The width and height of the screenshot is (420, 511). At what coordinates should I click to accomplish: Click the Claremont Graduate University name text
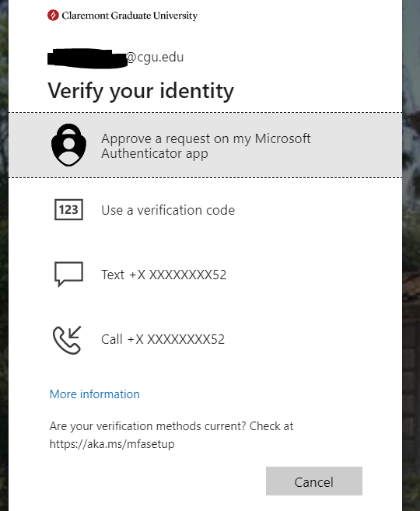click(x=130, y=16)
